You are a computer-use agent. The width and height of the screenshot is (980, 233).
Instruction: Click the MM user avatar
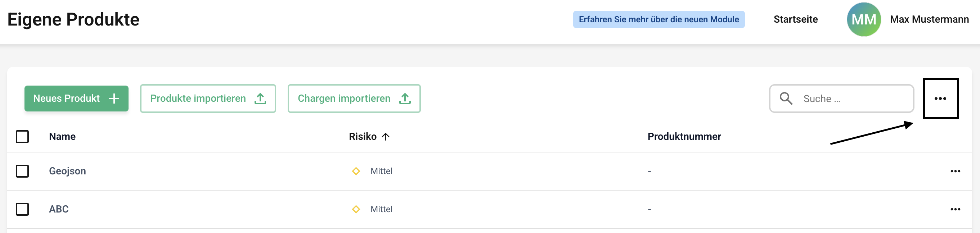[x=864, y=19]
